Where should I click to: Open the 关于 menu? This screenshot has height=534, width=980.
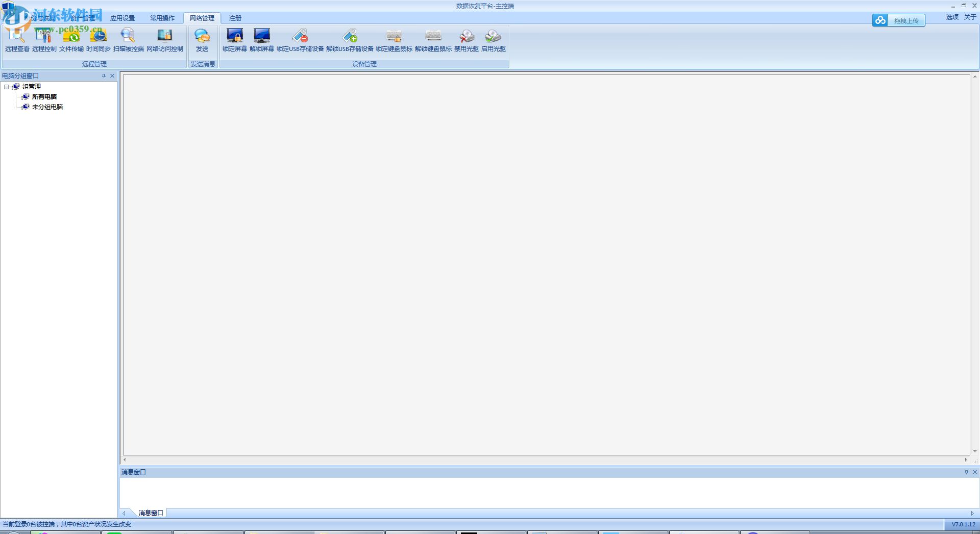click(970, 17)
